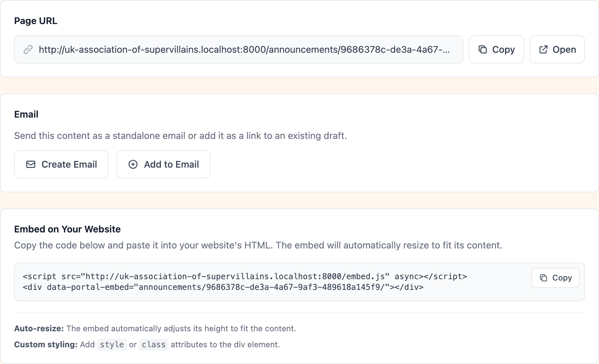Click the Add to Email button
599x364 pixels.
tap(163, 164)
